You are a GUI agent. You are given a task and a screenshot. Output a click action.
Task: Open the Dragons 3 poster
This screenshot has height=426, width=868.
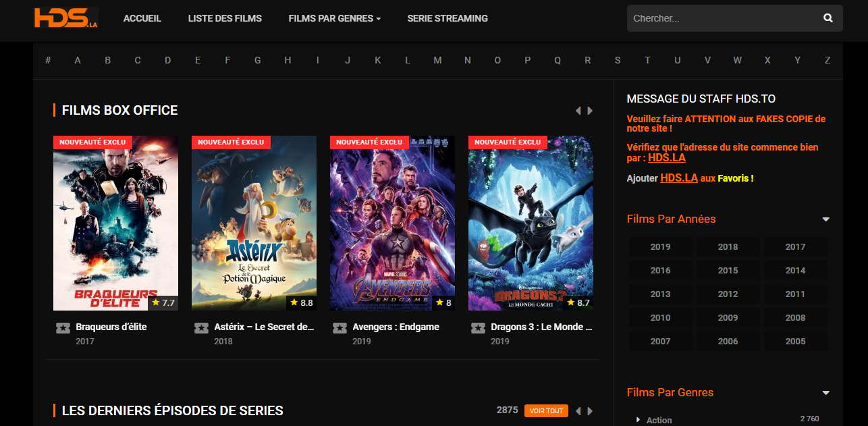coord(531,223)
